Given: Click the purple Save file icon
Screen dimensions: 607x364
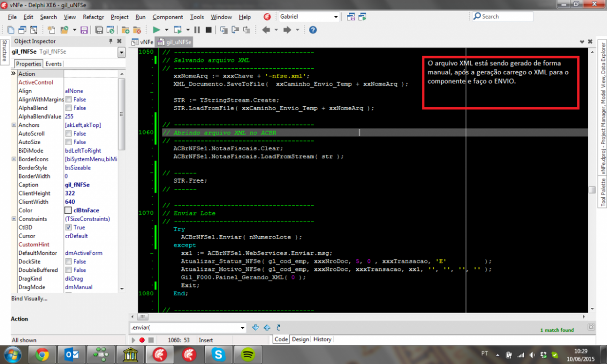Looking at the screenshot, I should point(84,30).
